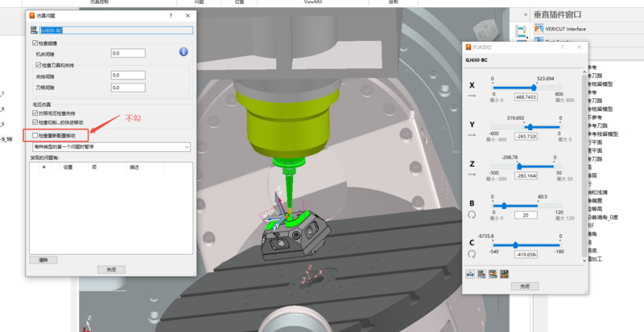
Task: Uncheck the 检查刀具和夹持 option
Action: [39, 64]
